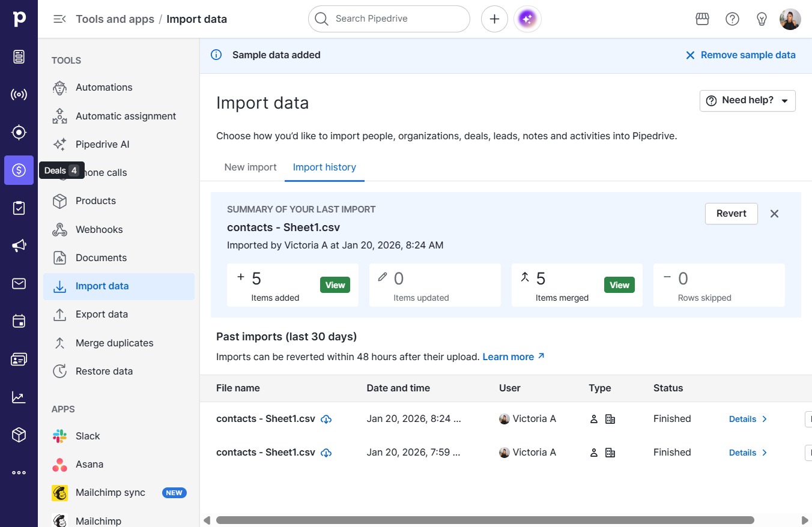Expand the Need help? dropdown
Viewport: 812px width, 527px height.
click(x=748, y=101)
